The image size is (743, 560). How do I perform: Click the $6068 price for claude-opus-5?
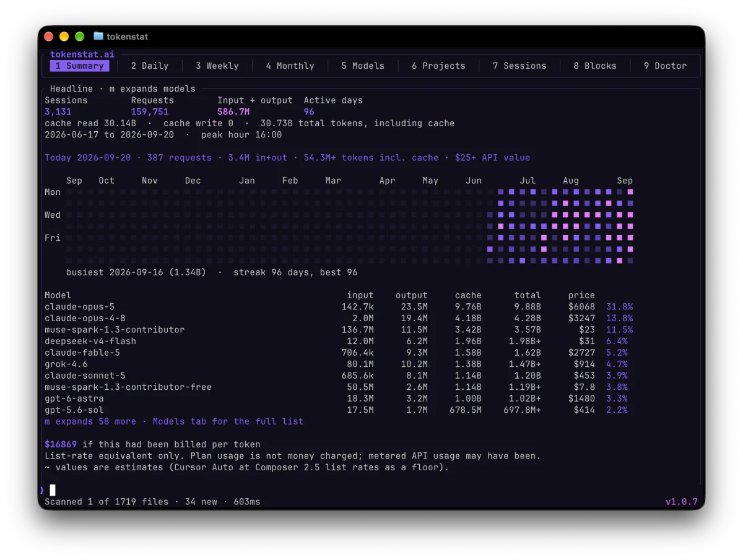[x=581, y=307]
